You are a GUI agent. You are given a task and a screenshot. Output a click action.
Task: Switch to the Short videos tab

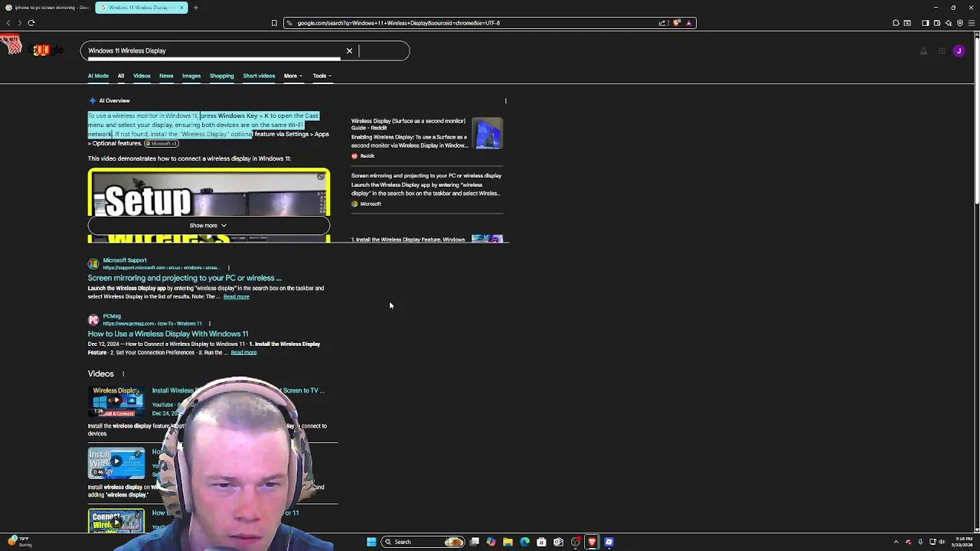259,76
